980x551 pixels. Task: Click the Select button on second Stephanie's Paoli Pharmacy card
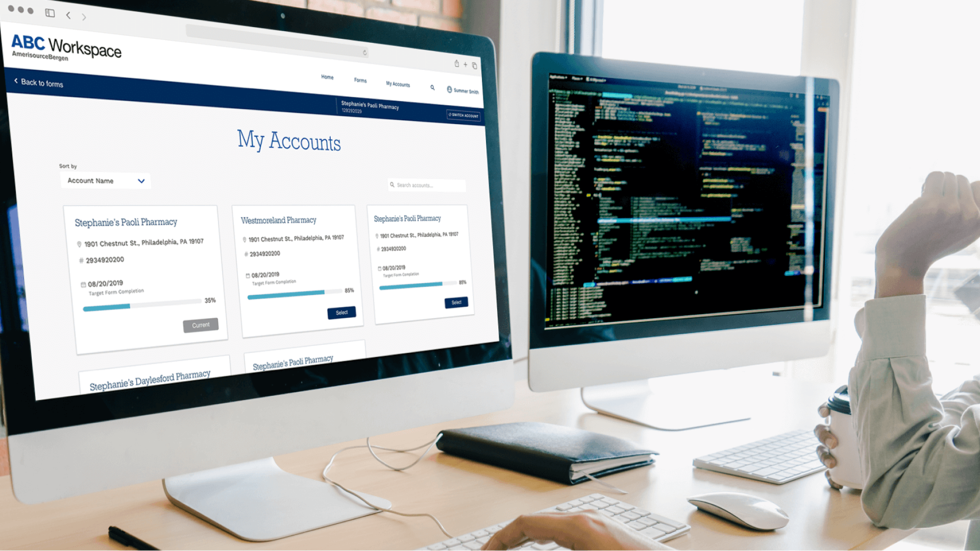pos(456,302)
